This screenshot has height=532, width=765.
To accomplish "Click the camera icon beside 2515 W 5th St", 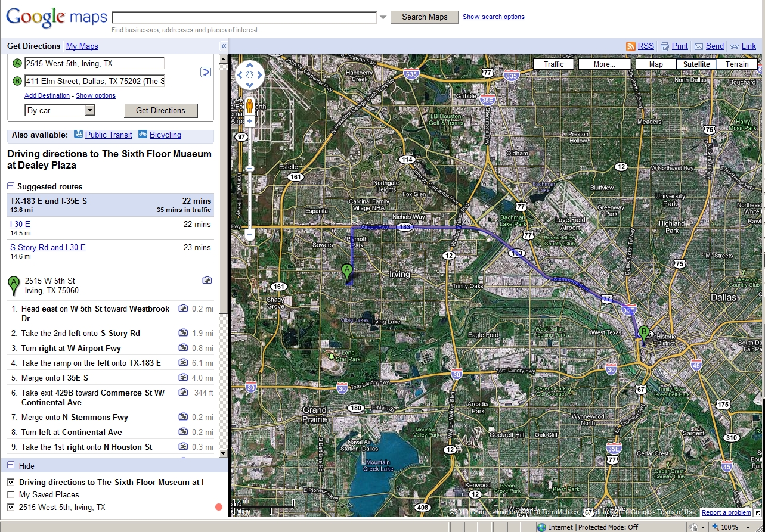I will [207, 280].
